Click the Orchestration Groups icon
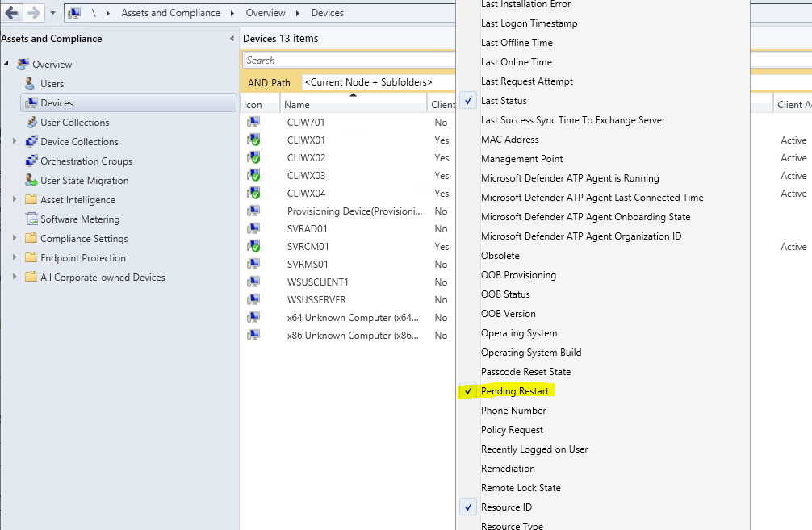 coord(31,161)
